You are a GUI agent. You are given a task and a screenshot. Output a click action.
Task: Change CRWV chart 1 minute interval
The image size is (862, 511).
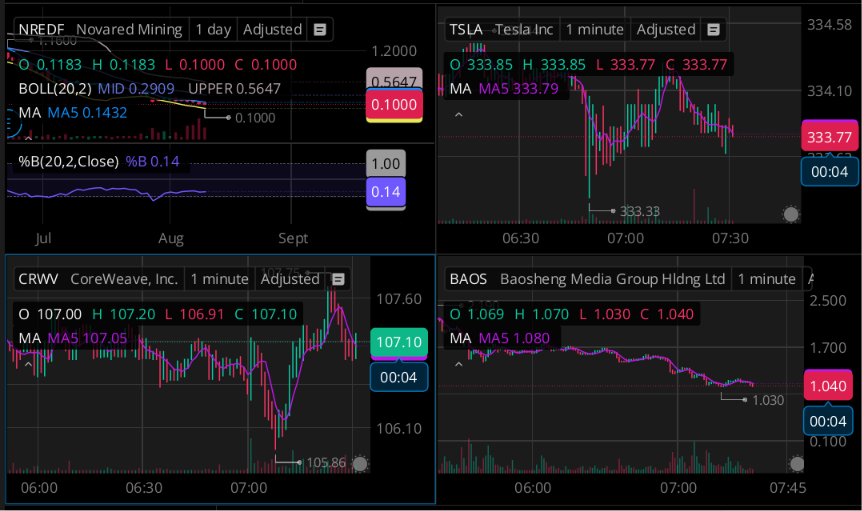tap(219, 279)
